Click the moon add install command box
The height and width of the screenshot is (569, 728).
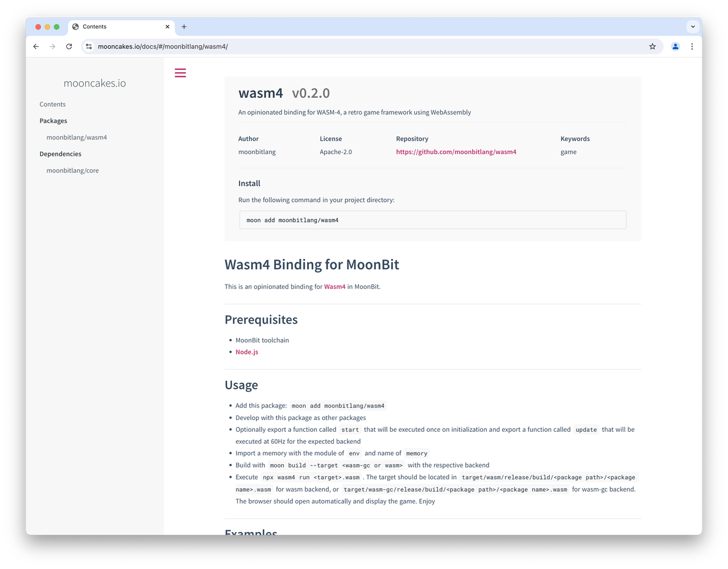(433, 220)
